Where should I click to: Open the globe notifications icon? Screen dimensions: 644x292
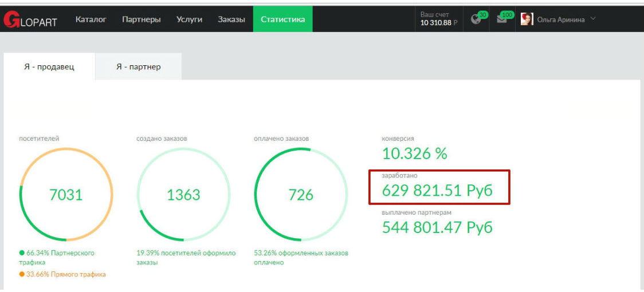476,19
